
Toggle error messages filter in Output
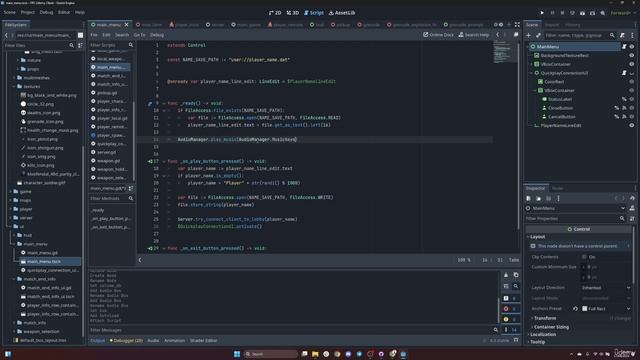510,309
